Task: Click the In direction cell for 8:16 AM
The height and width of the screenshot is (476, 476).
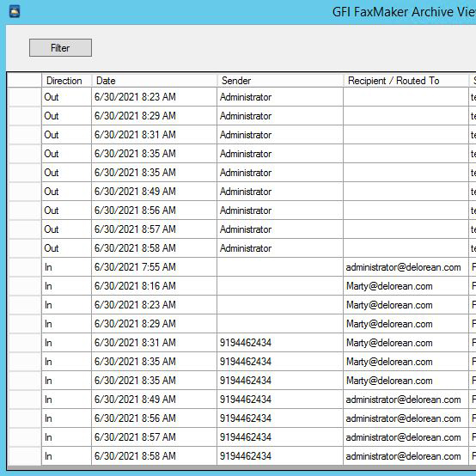Action: coord(67,286)
